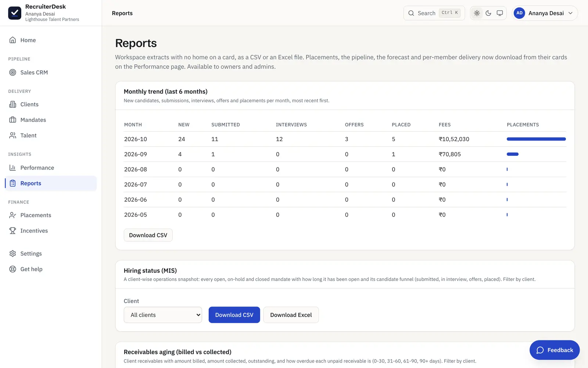Image resolution: width=588 pixels, height=368 pixels.
Task: Click the ₹70,805 fees cell
Action: point(450,154)
